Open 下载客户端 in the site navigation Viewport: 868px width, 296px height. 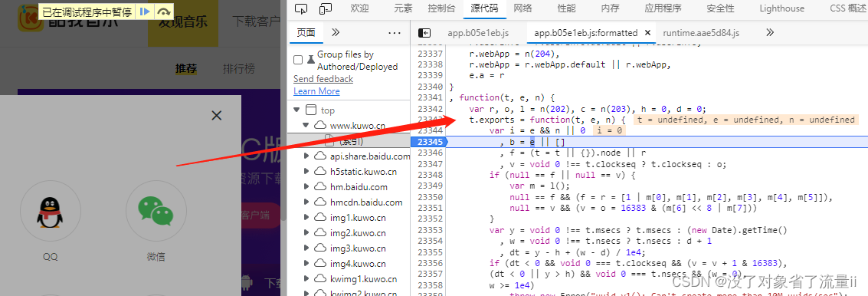click(x=257, y=22)
